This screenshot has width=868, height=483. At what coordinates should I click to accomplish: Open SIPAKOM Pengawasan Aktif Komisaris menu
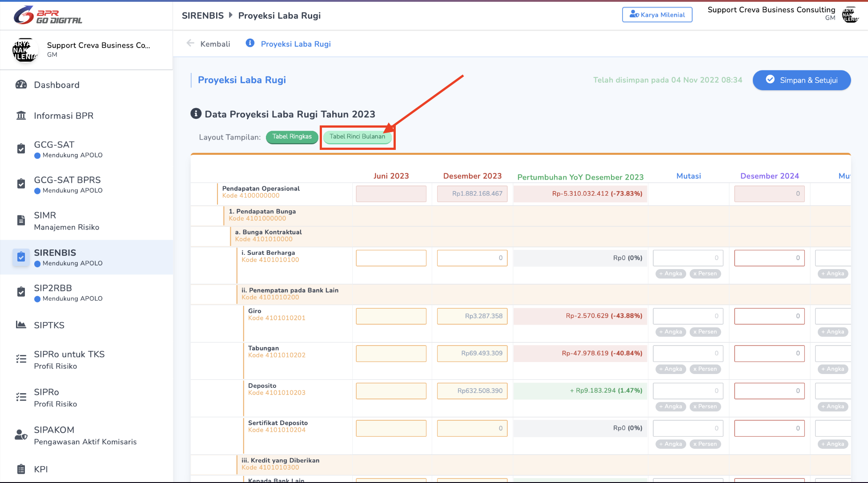87,435
